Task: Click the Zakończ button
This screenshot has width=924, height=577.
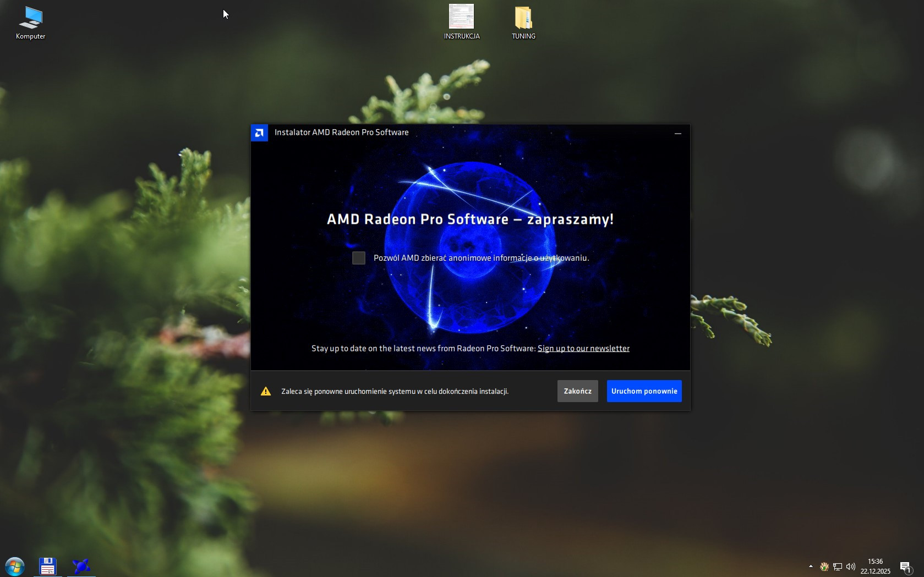Action: [577, 391]
